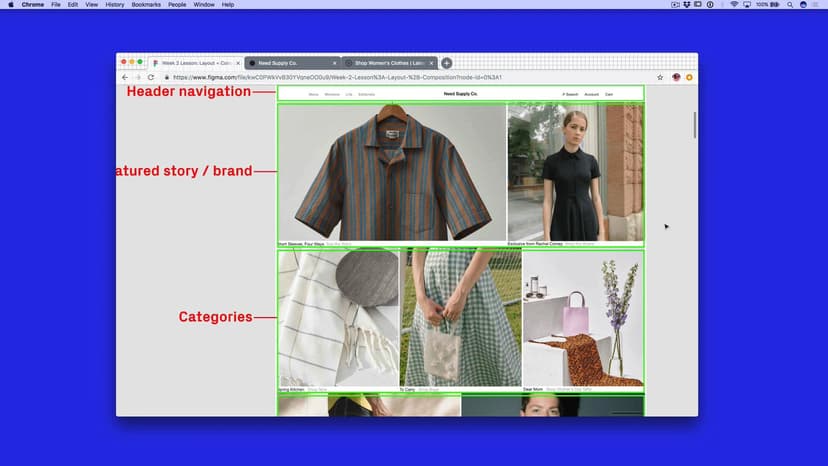Click the figma.com address bar
Image resolution: width=828 pixels, height=466 pixels.
pyautogui.click(x=350, y=77)
